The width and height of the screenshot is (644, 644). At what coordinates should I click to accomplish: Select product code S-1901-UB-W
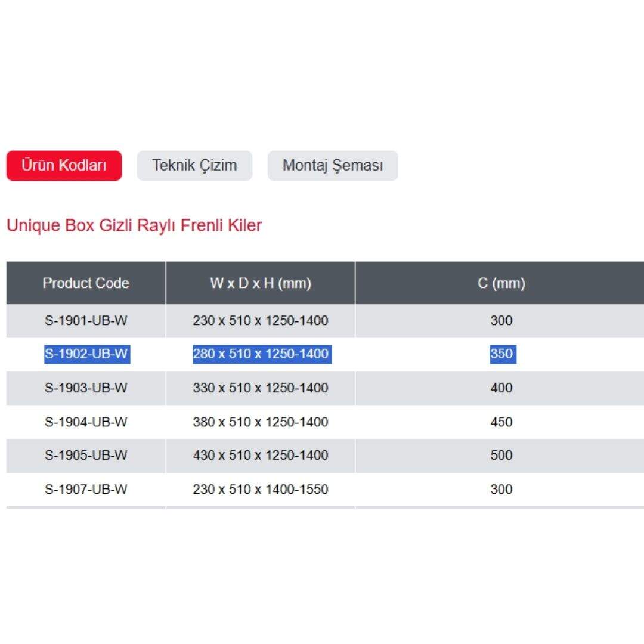point(86,321)
